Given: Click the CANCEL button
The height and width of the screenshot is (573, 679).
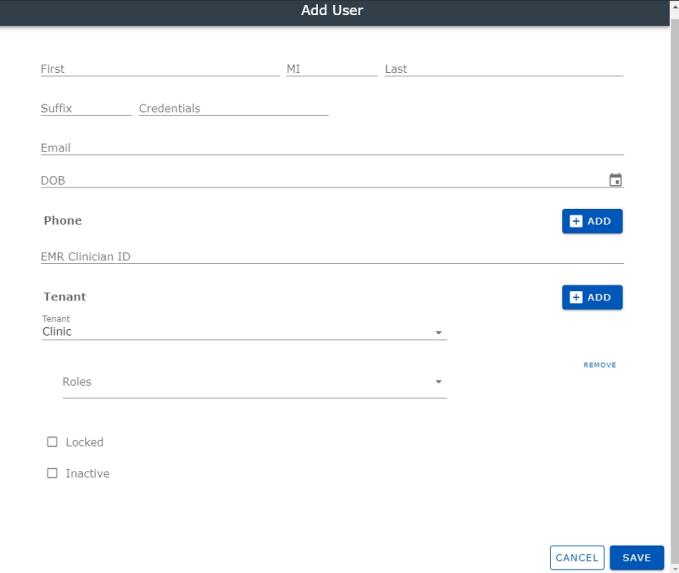Looking at the screenshot, I should click(577, 557).
